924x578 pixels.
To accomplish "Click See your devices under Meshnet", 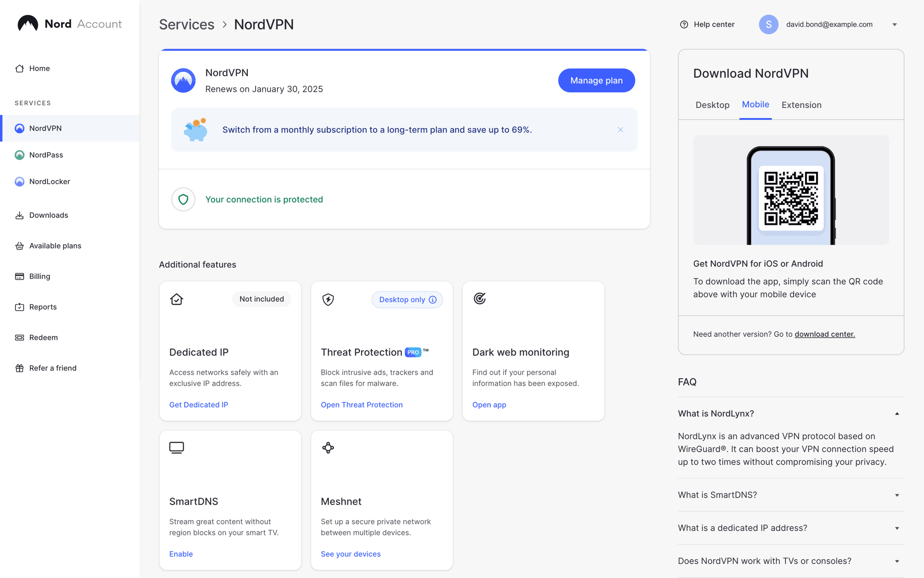I will (351, 554).
